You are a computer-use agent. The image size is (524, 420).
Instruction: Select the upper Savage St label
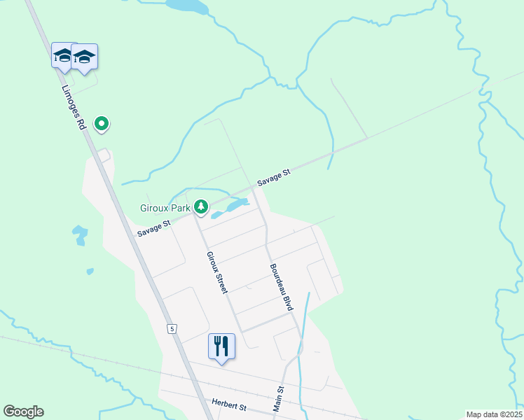(x=274, y=178)
